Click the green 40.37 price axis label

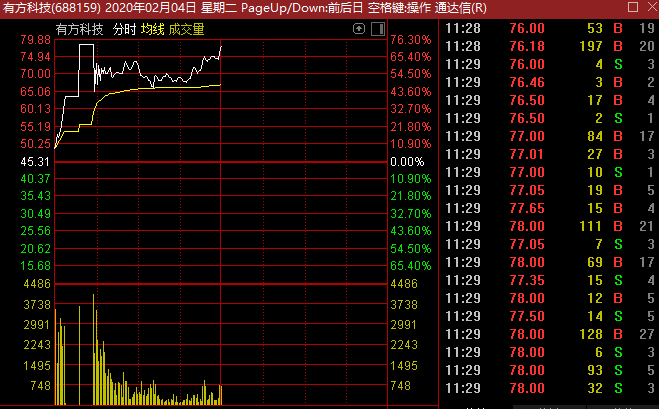tap(35, 179)
